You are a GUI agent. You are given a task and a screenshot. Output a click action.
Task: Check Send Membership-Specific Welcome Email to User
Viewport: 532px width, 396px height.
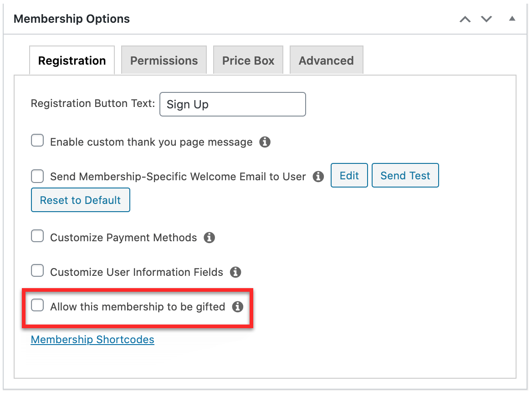point(37,176)
